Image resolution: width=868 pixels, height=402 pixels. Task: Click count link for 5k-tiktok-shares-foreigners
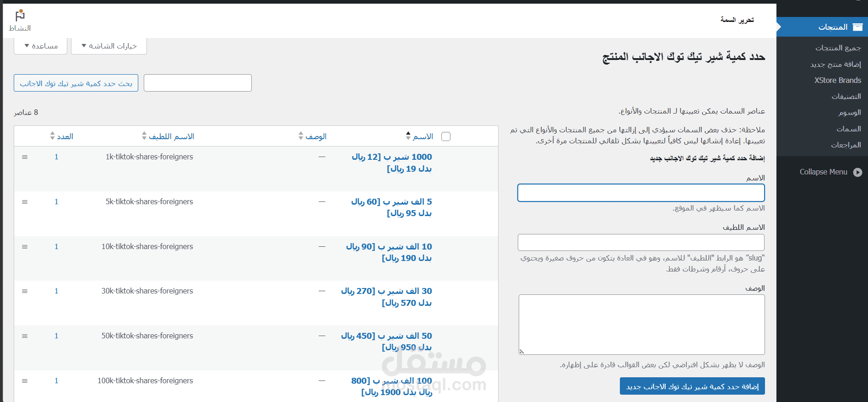[x=56, y=202]
